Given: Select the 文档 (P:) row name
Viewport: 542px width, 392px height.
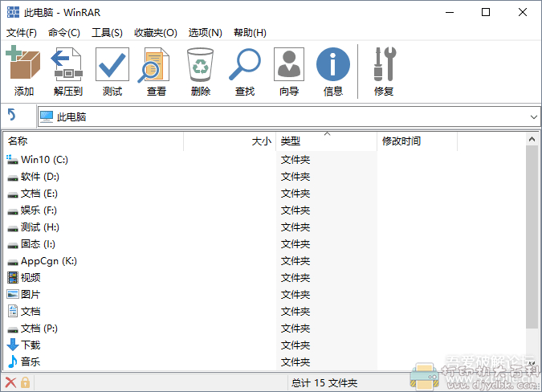Looking at the screenshot, I should pyautogui.click(x=39, y=328).
